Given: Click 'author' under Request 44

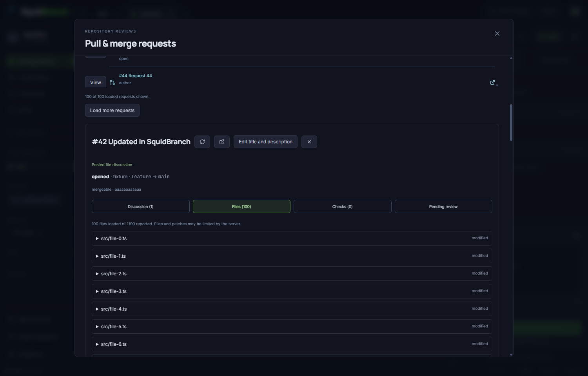Looking at the screenshot, I should coord(125,83).
